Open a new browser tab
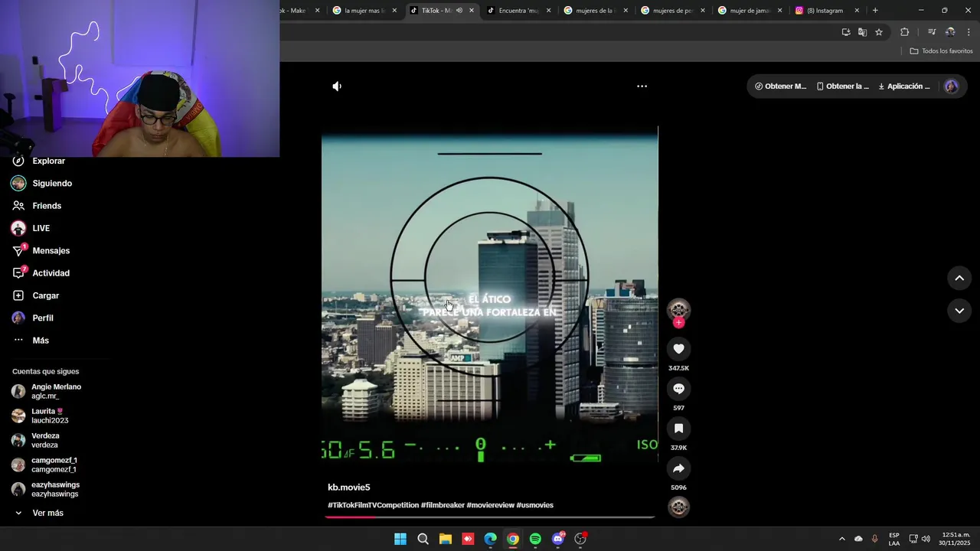Image resolution: width=980 pixels, height=551 pixels. (x=875, y=11)
